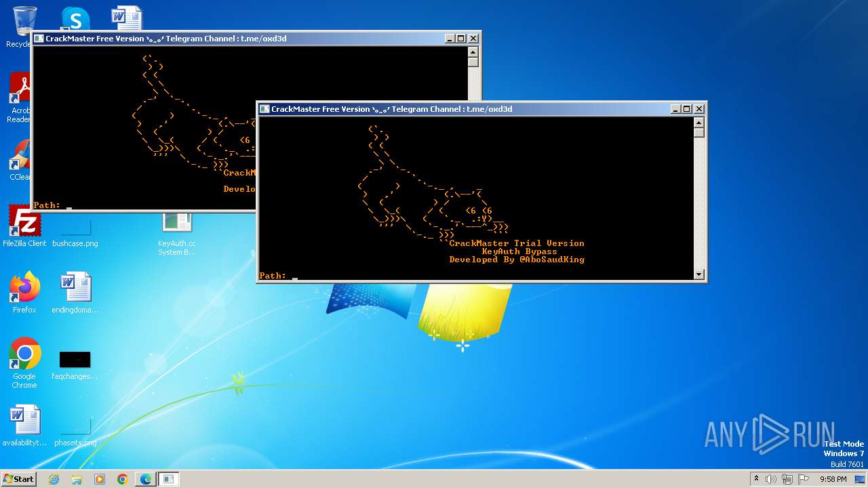This screenshot has height=488, width=868.
Task: Open the CCleaner desktop shortcut
Action: click(20, 160)
